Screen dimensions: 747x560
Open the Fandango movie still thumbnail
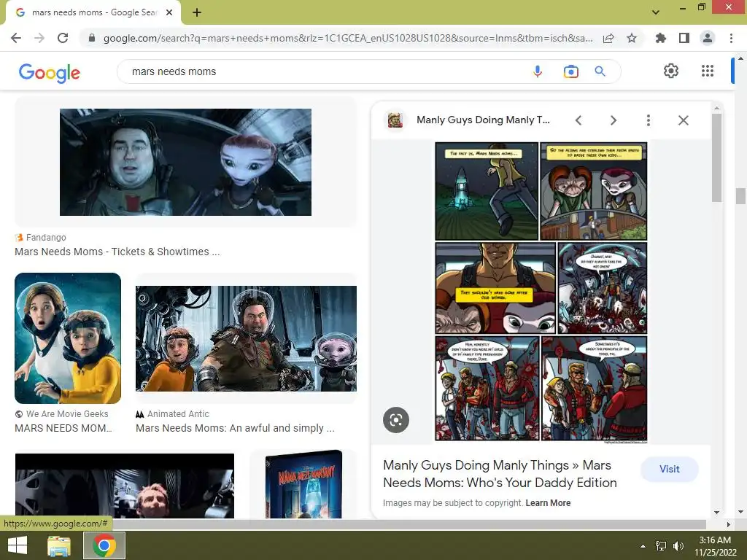coord(185,162)
